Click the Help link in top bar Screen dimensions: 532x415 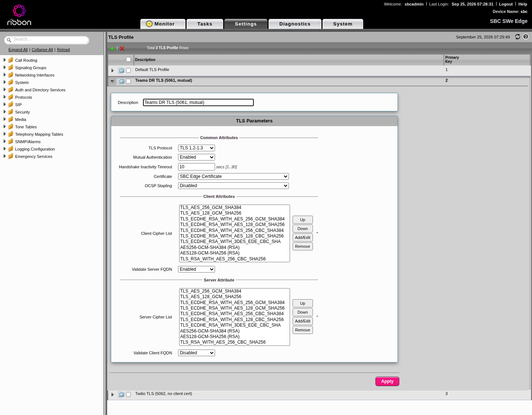pos(522,4)
